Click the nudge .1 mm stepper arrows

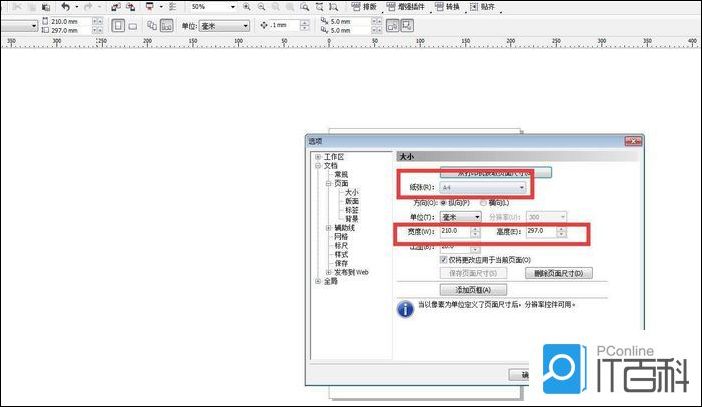coord(304,26)
